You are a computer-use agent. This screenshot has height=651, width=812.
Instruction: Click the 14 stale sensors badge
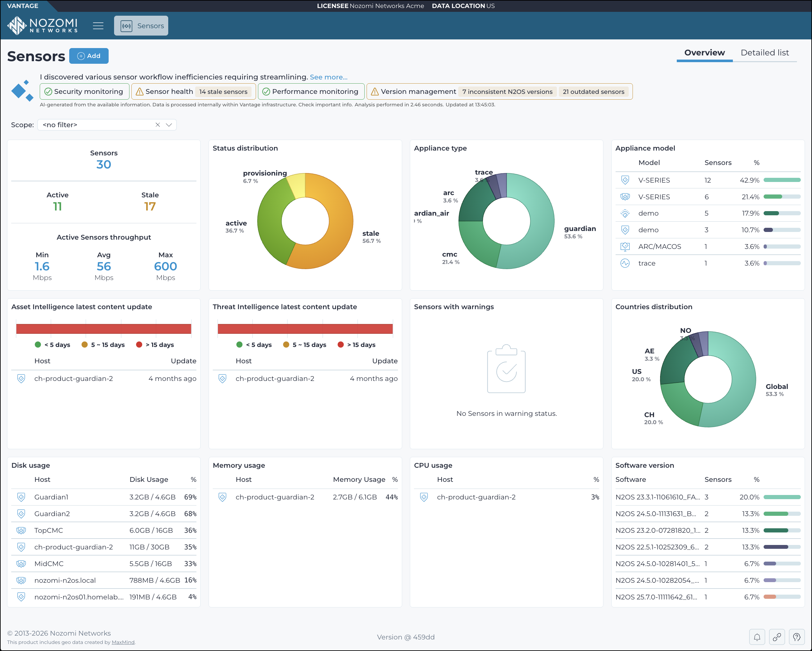pyautogui.click(x=223, y=92)
